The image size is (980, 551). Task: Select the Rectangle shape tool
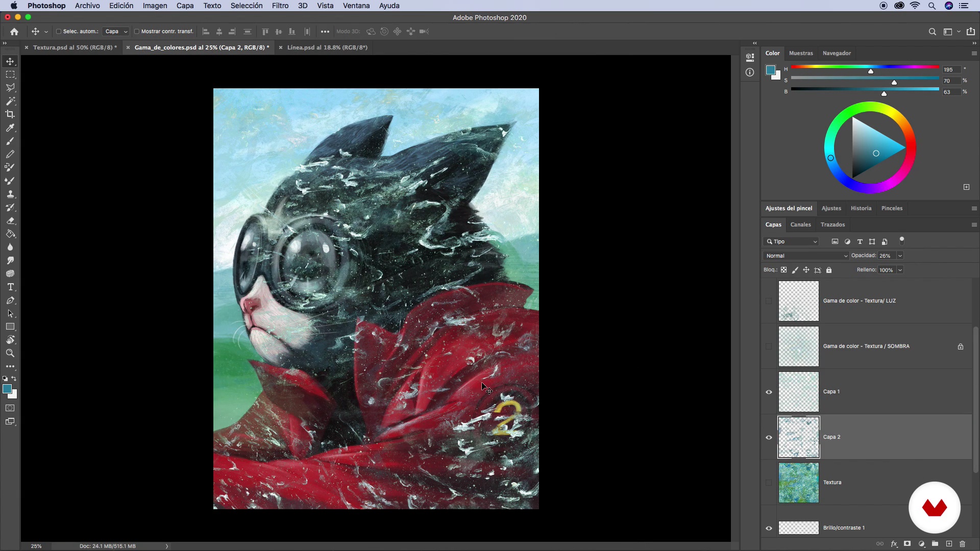10,327
